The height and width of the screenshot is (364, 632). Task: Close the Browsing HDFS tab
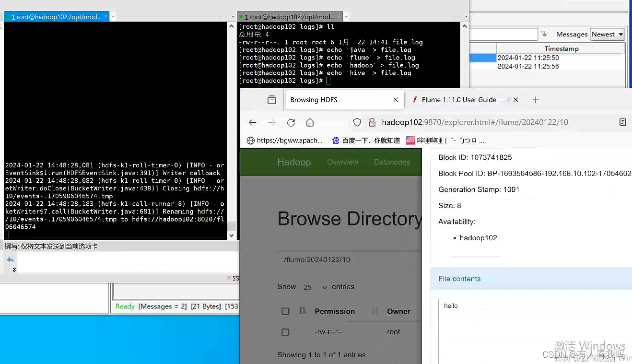pos(396,100)
